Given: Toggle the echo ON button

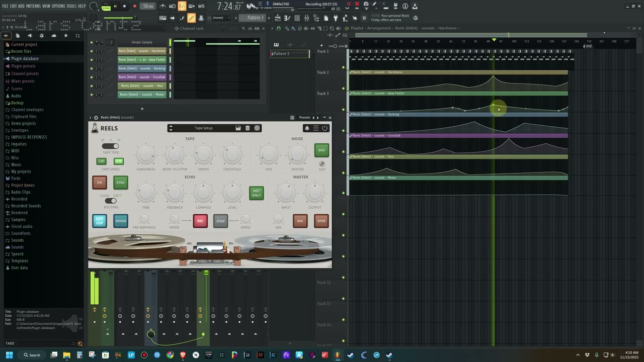Looking at the screenshot, I should (99, 183).
